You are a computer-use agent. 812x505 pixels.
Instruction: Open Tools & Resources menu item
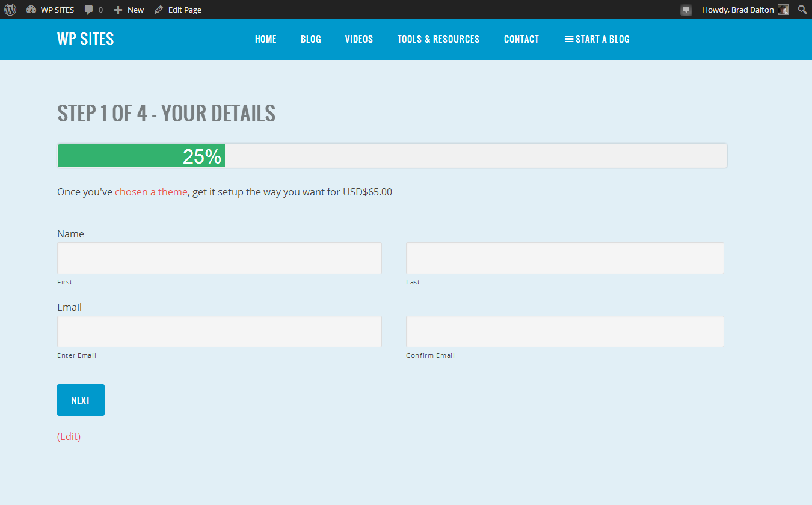(x=438, y=39)
